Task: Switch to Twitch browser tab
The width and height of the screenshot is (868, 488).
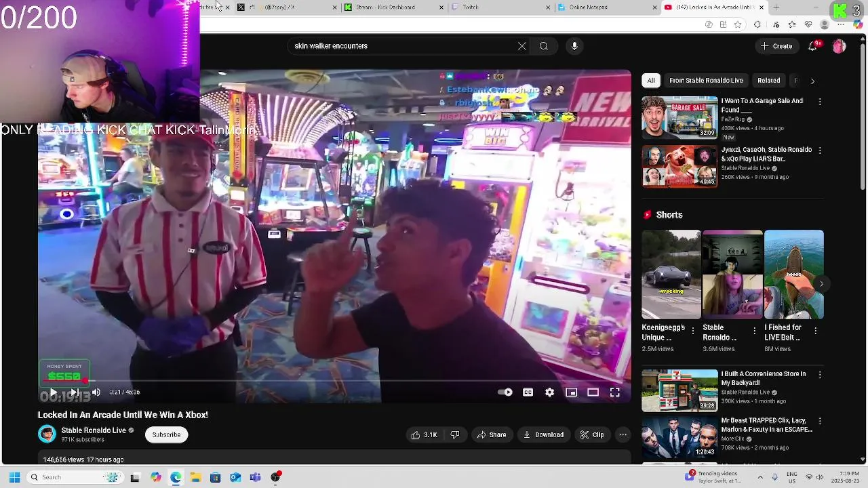Action: (500, 7)
